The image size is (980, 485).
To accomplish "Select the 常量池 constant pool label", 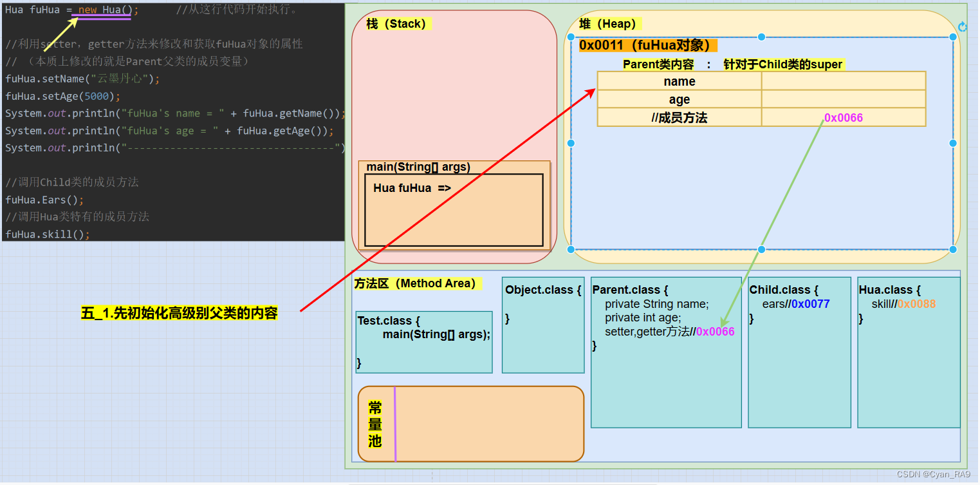I will point(375,424).
